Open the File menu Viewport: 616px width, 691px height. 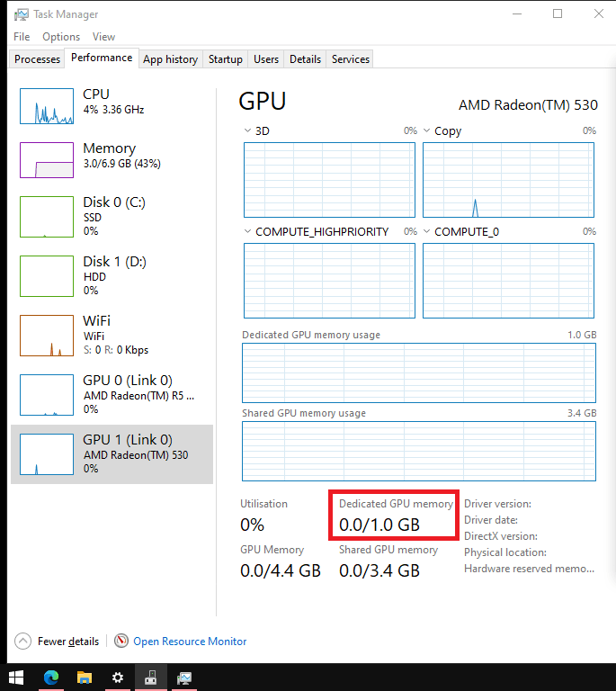[x=22, y=37]
